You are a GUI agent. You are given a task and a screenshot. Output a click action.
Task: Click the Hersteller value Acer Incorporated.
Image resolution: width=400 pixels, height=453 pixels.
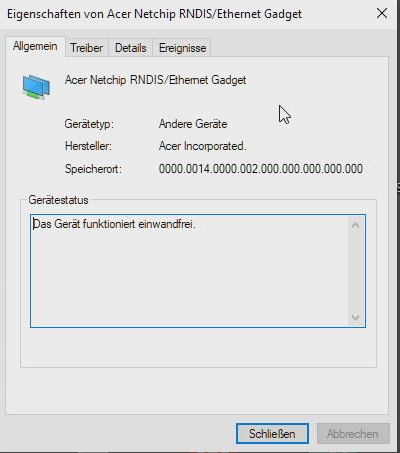(203, 146)
